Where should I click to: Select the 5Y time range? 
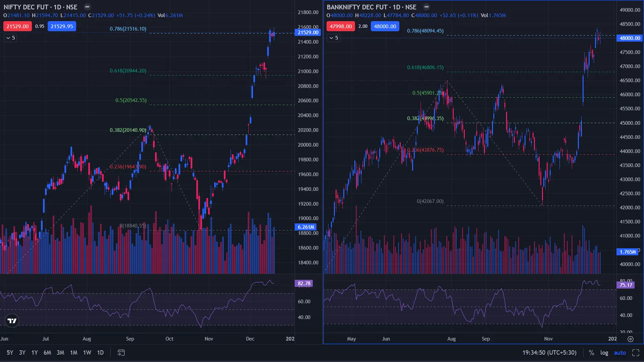pos(10,353)
